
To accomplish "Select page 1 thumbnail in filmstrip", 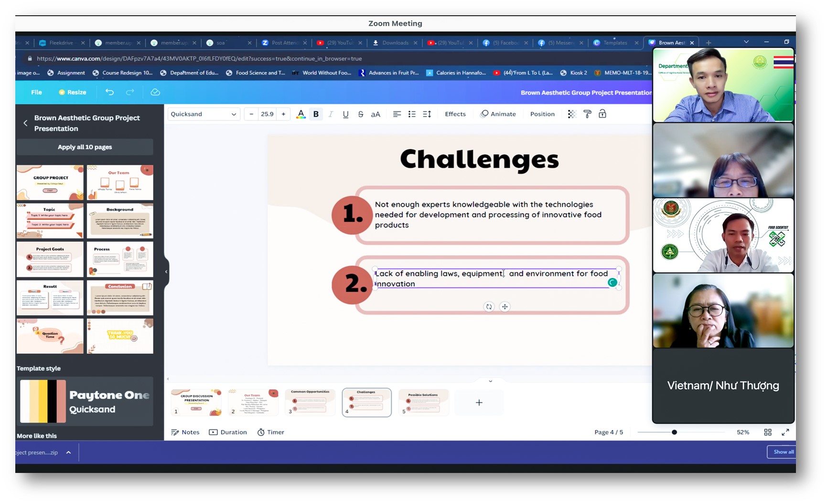I will pos(196,402).
